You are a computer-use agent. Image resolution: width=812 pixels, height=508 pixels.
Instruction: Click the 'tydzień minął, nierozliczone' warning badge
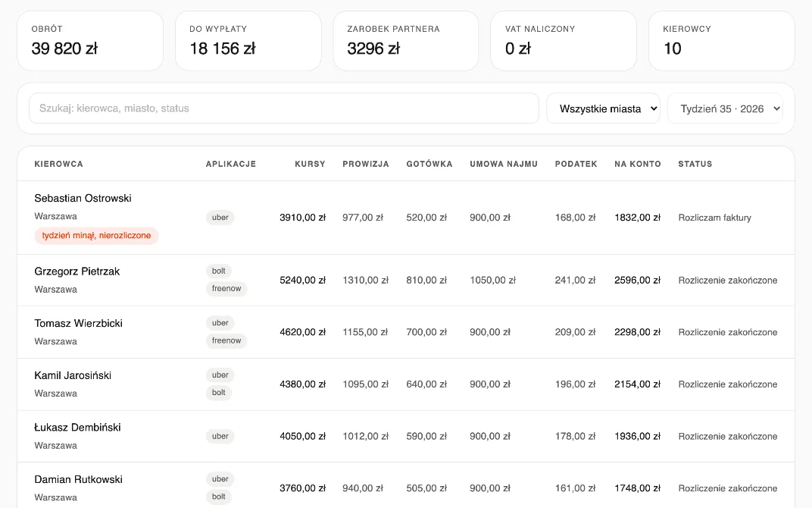tap(96, 235)
